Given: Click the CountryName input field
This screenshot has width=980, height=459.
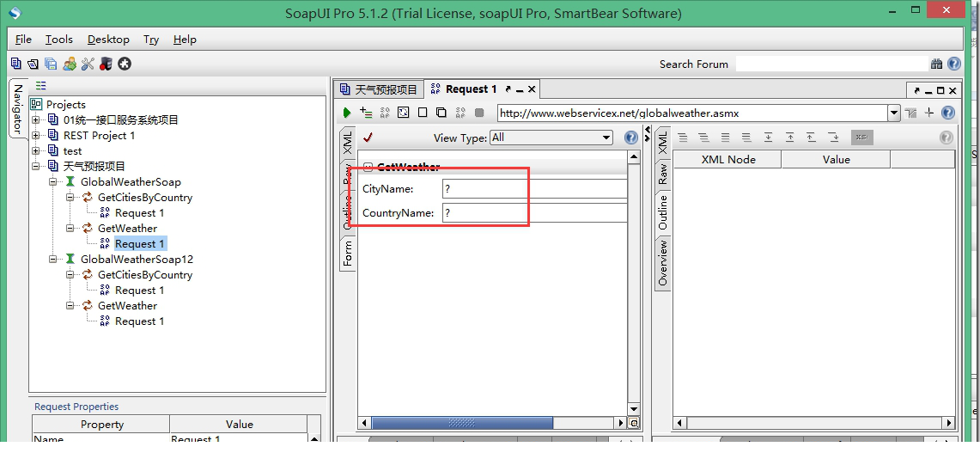Looking at the screenshot, I should tap(534, 212).
